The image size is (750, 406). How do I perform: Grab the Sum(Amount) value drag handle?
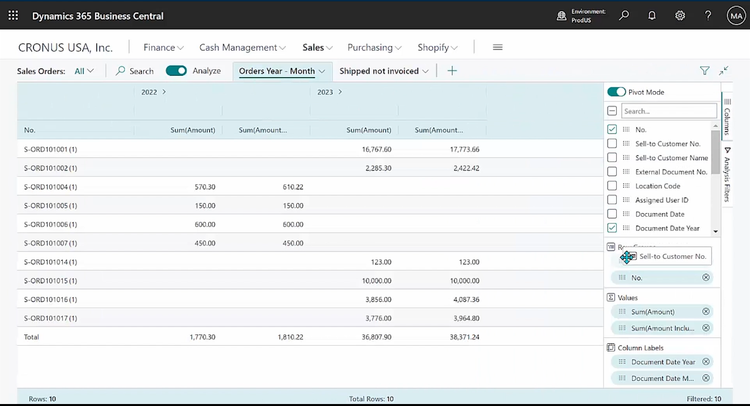(x=622, y=311)
